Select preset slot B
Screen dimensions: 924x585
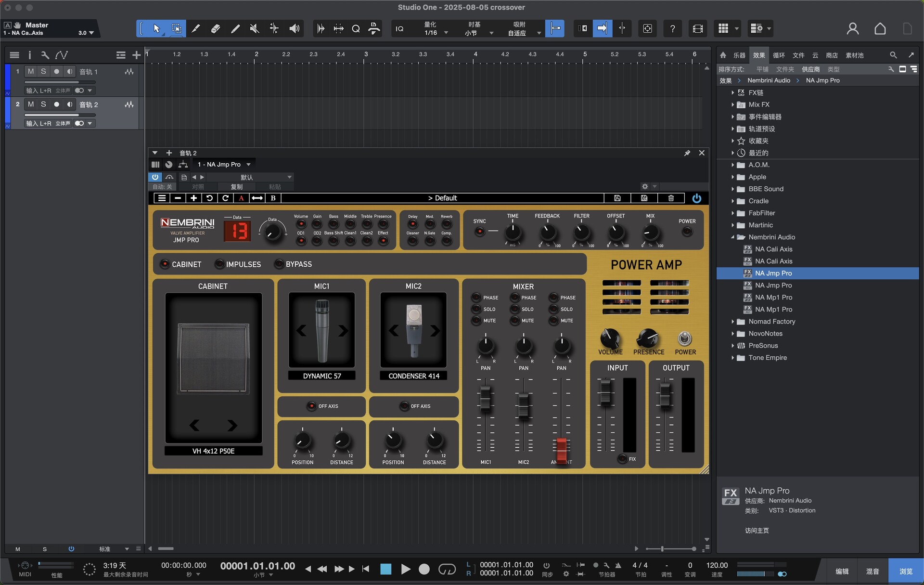[x=273, y=198]
